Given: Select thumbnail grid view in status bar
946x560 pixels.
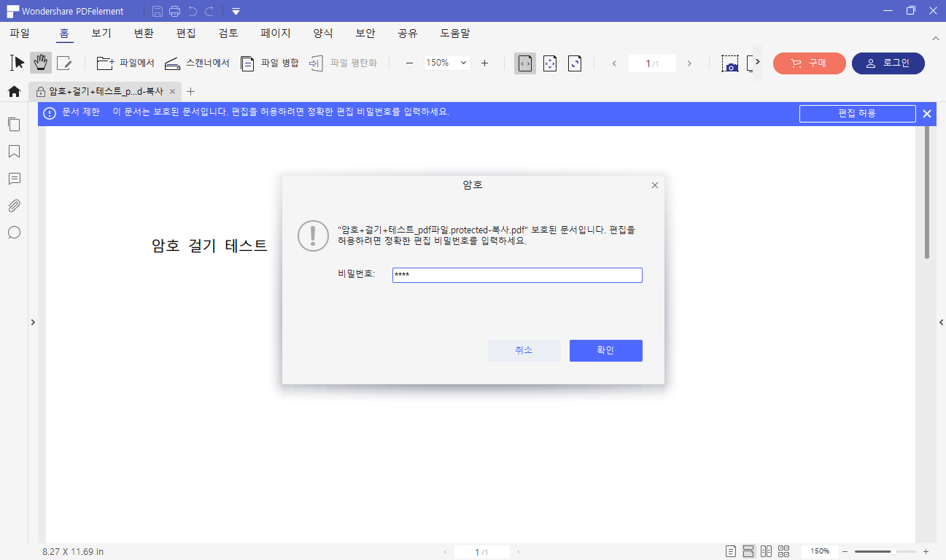Looking at the screenshot, I should pos(784,551).
